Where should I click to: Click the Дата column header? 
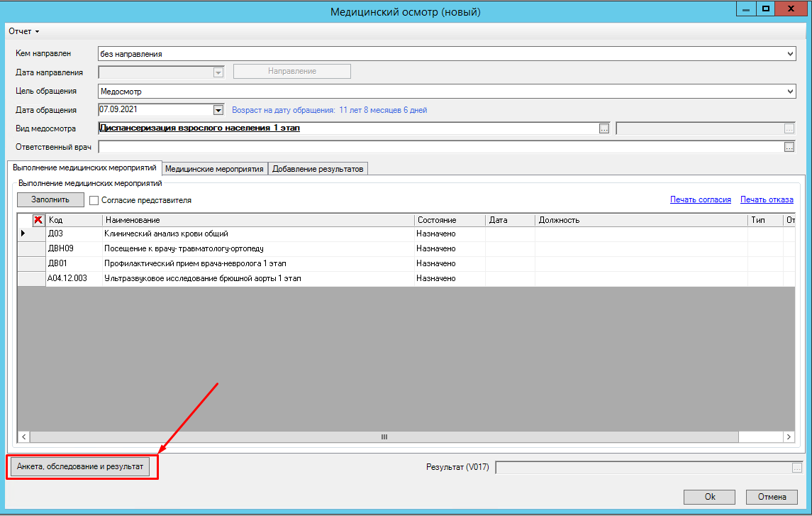coord(510,220)
